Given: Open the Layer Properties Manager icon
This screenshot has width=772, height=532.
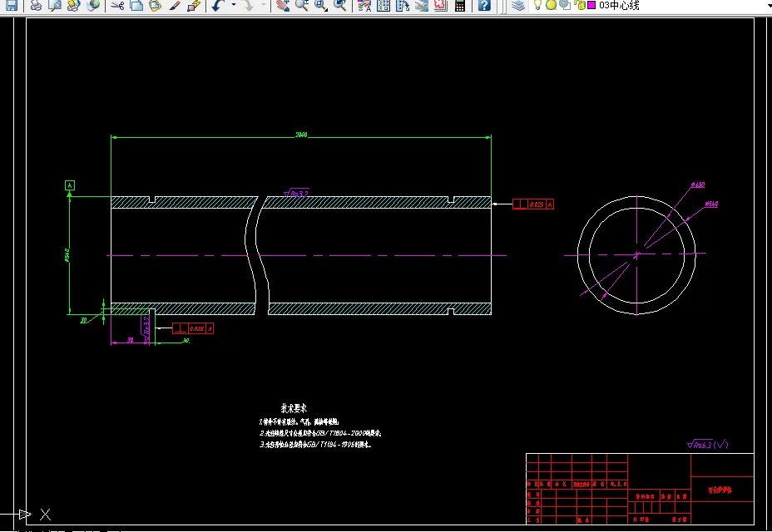Looking at the screenshot, I should pos(518,6).
